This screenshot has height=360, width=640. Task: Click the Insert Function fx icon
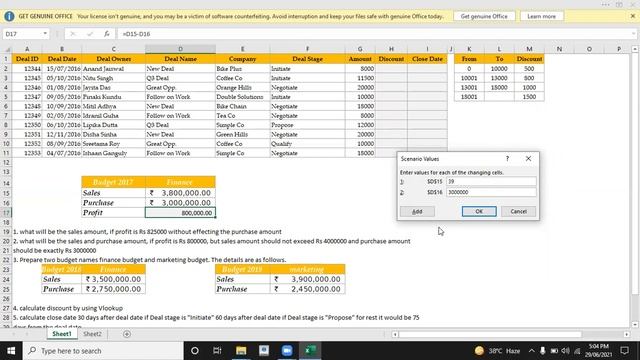tap(107, 34)
